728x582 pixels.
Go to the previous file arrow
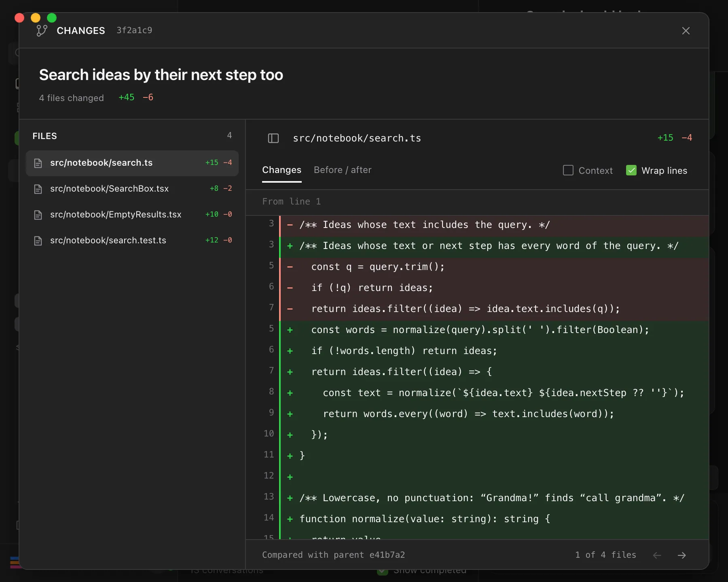[x=657, y=555]
